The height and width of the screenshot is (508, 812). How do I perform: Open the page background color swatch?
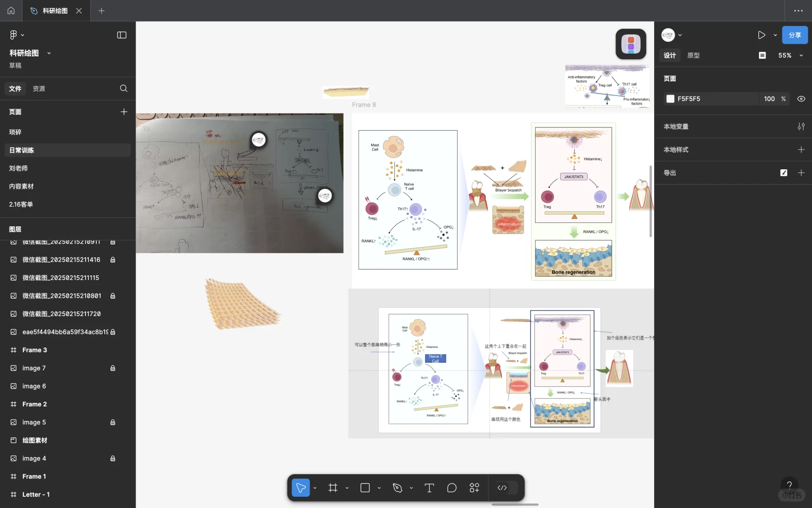coord(670,99)
